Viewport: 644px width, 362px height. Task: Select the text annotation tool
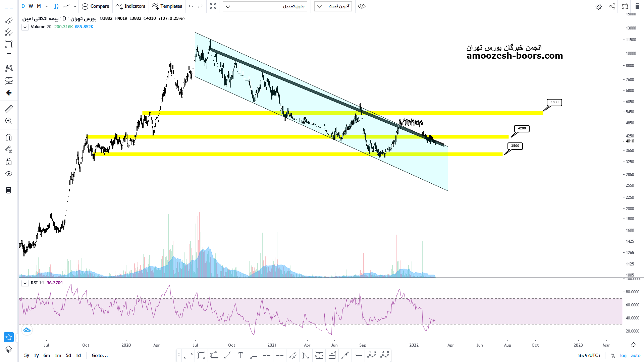click(9, 56)
